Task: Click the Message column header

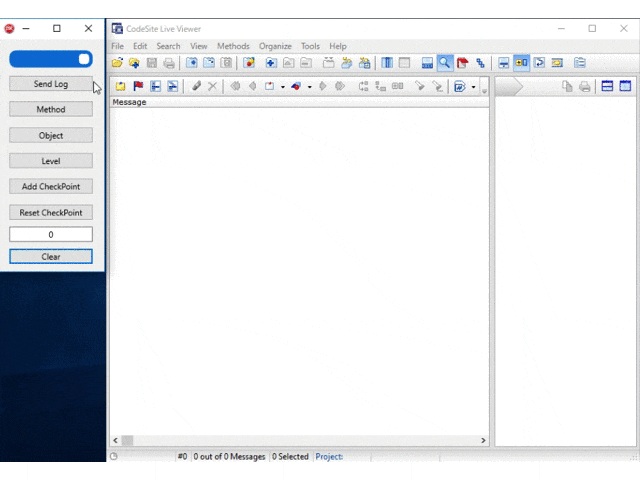Action: point(300,102)
